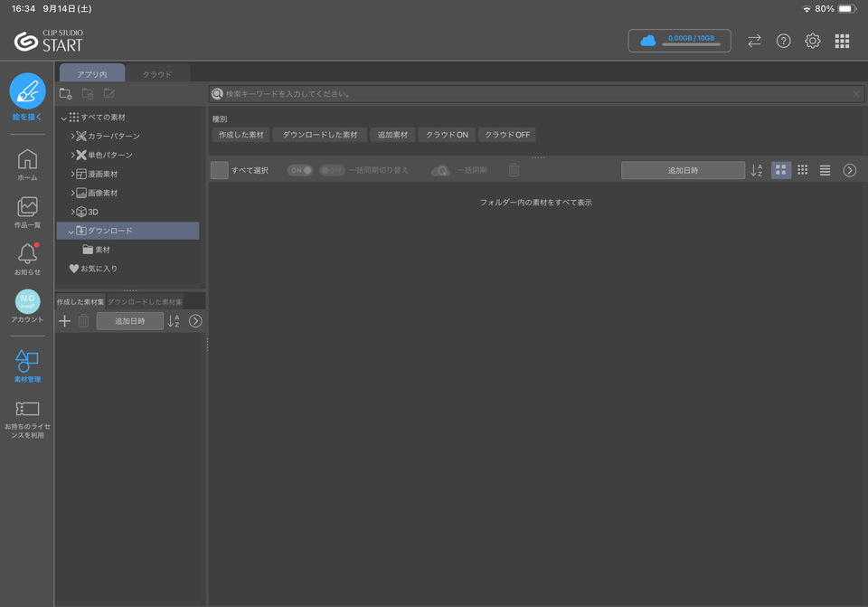Switch to large thumbnail view

tap(781, 170)
